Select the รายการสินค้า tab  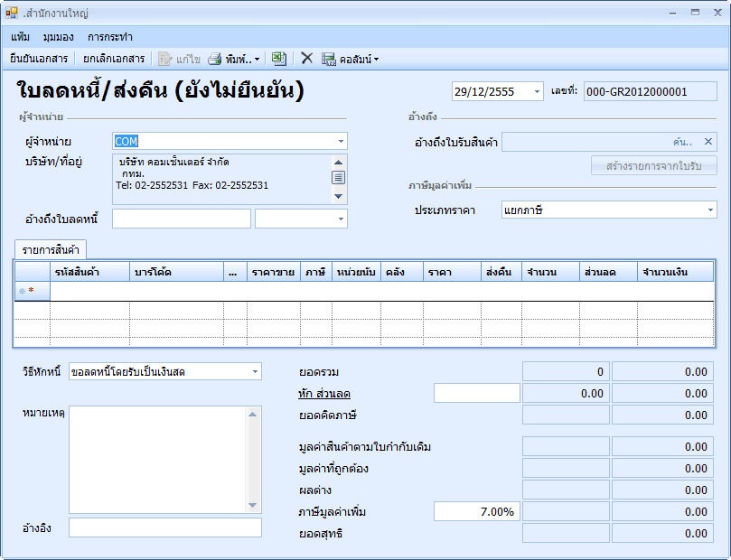50,250
